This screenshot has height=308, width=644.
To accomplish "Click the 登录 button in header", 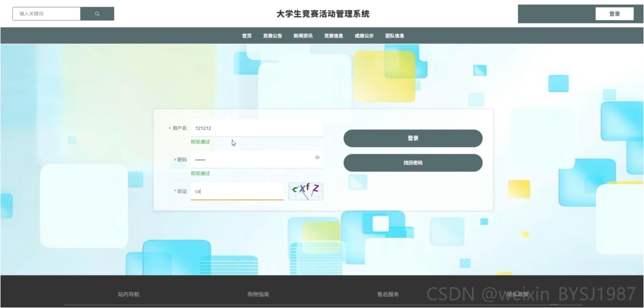I will click(x=615, y=14).
